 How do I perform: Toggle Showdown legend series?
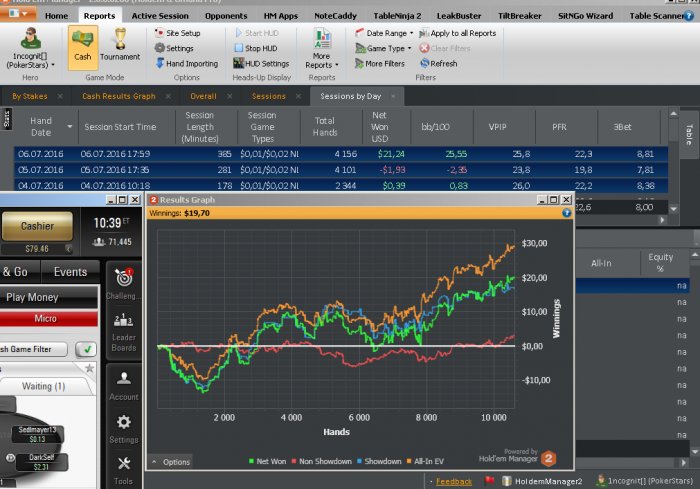click(379, 461)
